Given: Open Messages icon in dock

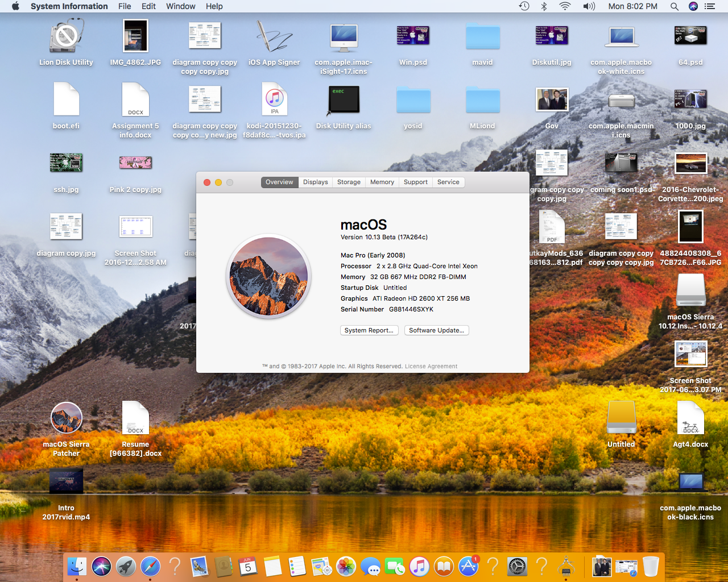Looking at the screenshot, I should coord(370,567).
